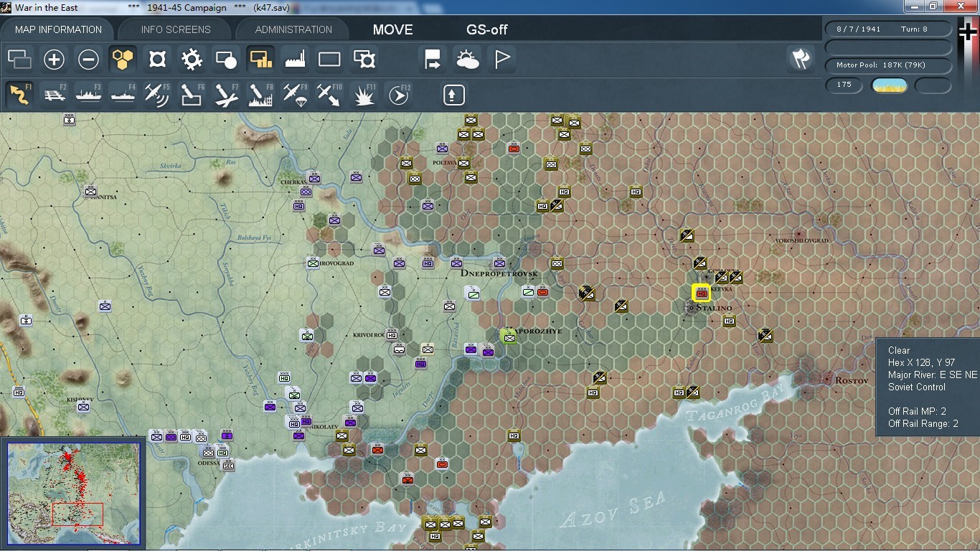This screenshot has height=551, width=980.
Task: Open the gear preferences icon
Action: [192, 60]
